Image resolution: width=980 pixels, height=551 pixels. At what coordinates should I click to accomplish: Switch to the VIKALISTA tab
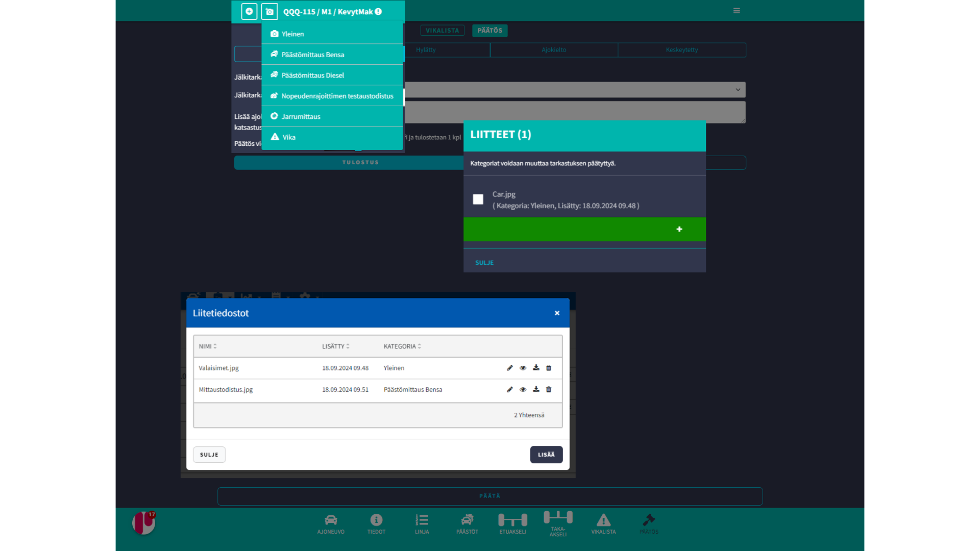click(443, 31)
